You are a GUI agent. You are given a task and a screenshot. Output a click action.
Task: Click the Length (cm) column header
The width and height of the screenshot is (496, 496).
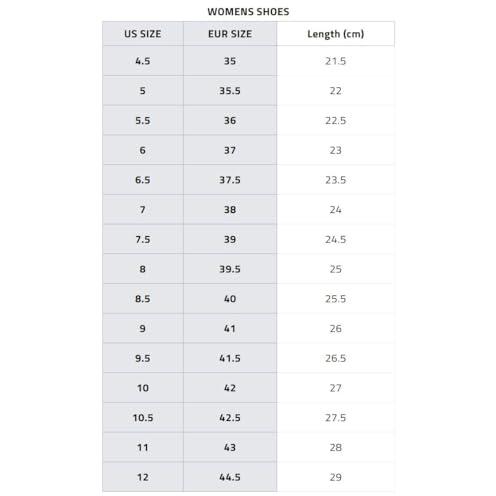tap(336, 34)
